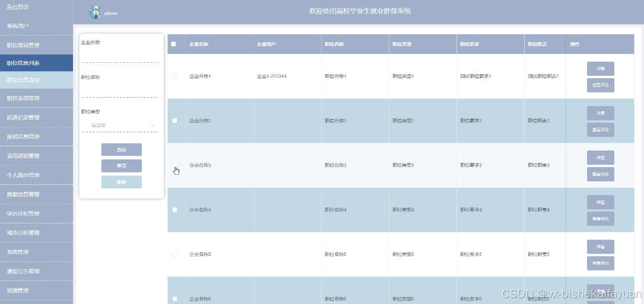Click 查看评论 for the 企业名称1 row

pos(601,85)
